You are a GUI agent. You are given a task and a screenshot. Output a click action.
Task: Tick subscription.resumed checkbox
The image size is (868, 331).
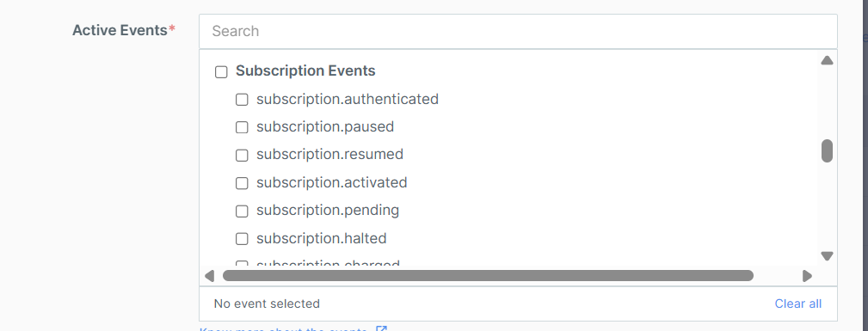pos(242,156)
